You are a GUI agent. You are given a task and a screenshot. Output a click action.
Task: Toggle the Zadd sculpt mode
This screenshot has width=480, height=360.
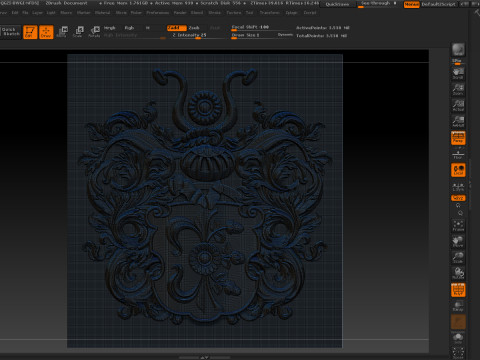pyautogui.click(x=176, y=28)
